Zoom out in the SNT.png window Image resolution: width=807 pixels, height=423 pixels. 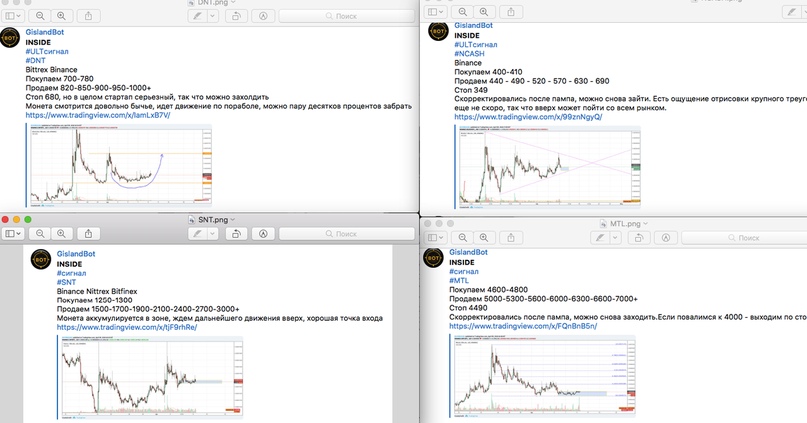pyautogui.click(x=40, y=234)
